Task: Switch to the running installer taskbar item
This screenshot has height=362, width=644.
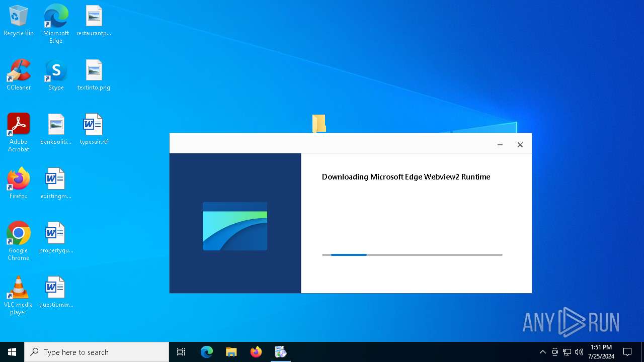Action: [x=281, y=352]
